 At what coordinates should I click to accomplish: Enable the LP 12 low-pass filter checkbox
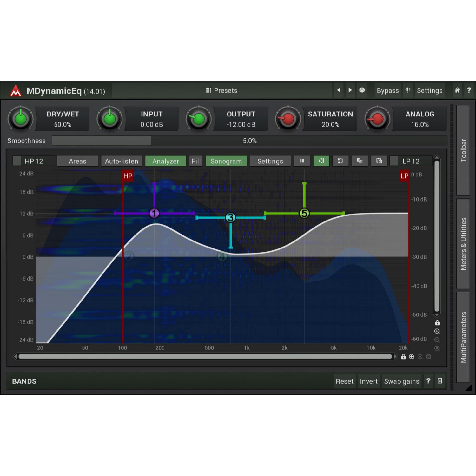coord(394,161)
